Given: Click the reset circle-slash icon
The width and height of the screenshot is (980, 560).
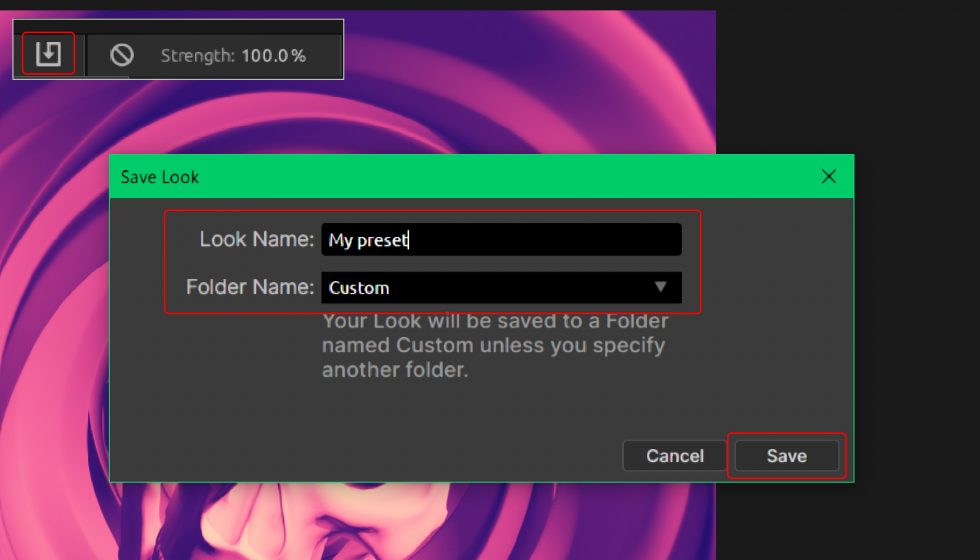Looking at the screenshot, I should click(122, 55).
